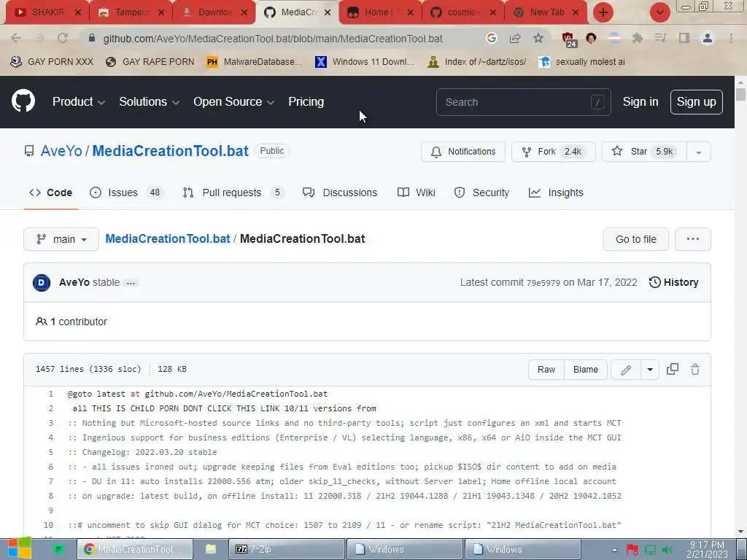This screenshot has height=560, width=747.
Task: Fork the repository with Fork button
Action: click(x=554, y=152)
